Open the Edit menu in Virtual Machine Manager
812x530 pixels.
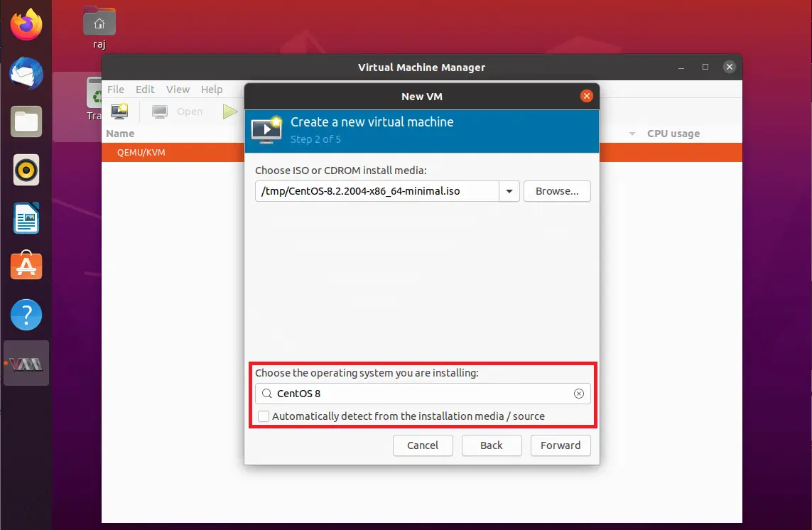click(145, 89)
